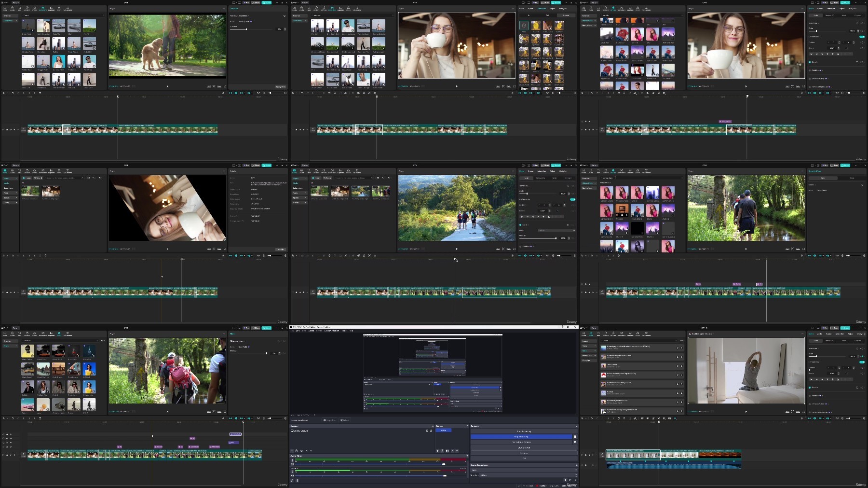Play the dog-in-park preview
Viewport: 868px width, 488px height.
(167, 86)
